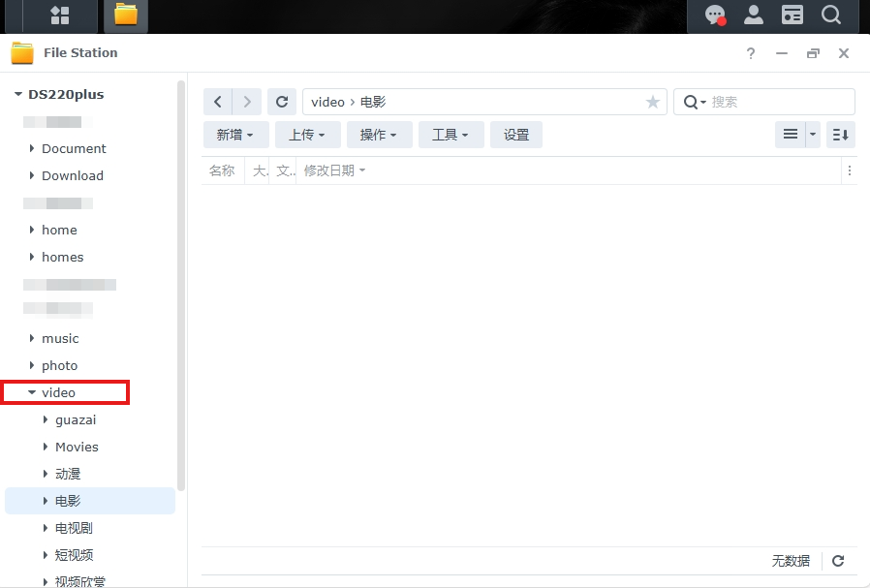Open the DSM main menu grid icon

pyautogui.click(x=60, y=15)
